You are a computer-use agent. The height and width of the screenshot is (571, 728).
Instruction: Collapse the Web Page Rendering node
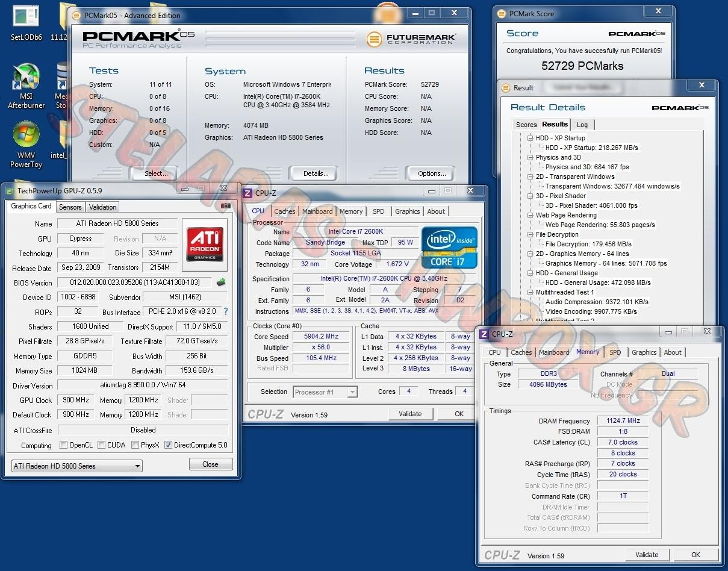(x=530, y=215)
